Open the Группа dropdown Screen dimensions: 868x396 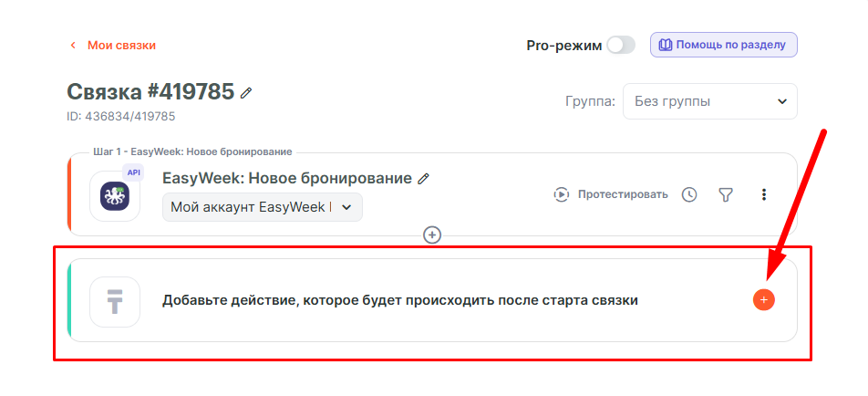click(x=709, y=101)
